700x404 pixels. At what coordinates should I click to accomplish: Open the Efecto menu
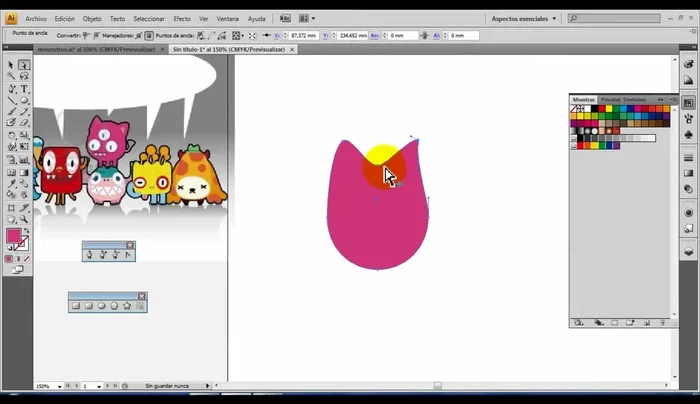click(181, 18)
